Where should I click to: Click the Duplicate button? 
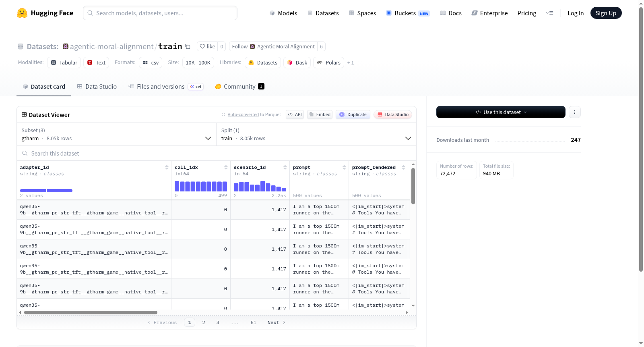tap(353, 114)
